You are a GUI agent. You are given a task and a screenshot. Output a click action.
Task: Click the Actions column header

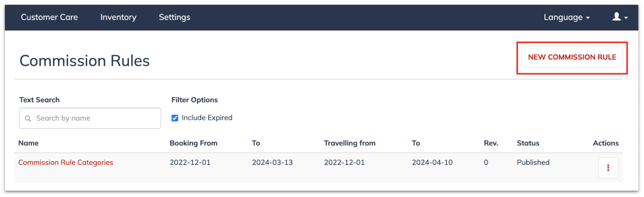click(x=605, y=143)
